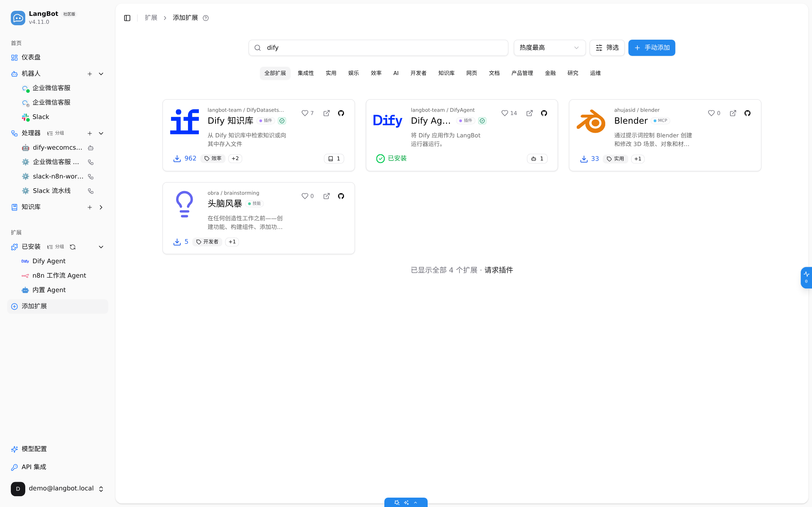The height and width of the screenshot is (507, 812).
Task: Click the 效率 tag on Dify 知识库
Action: [213, 159]
